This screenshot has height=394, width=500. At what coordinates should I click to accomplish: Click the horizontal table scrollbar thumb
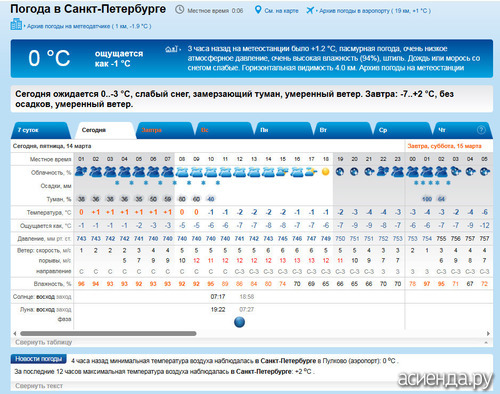(x=108, y=333)
